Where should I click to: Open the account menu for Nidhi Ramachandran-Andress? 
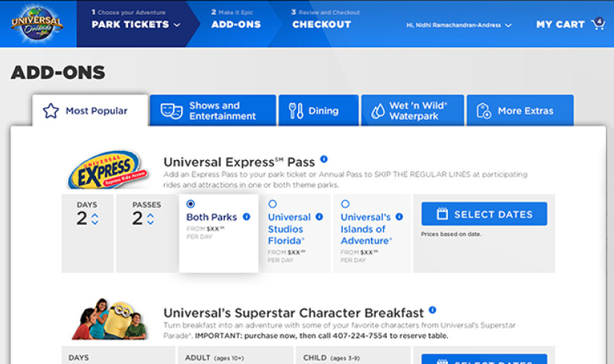(x=459, y=25)
